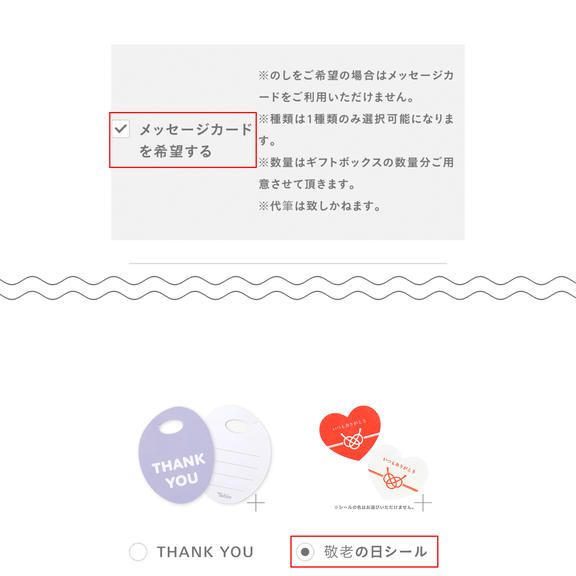This screenshot has width=576, height=576.
Task: Click the purple THANK YOU oval card
Action: [x=176, y=455]
